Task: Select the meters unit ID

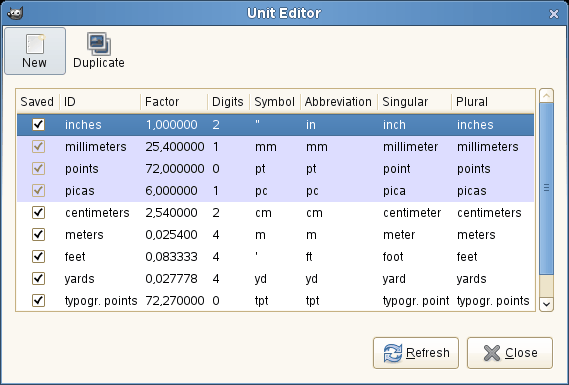Action: [84, 235]
